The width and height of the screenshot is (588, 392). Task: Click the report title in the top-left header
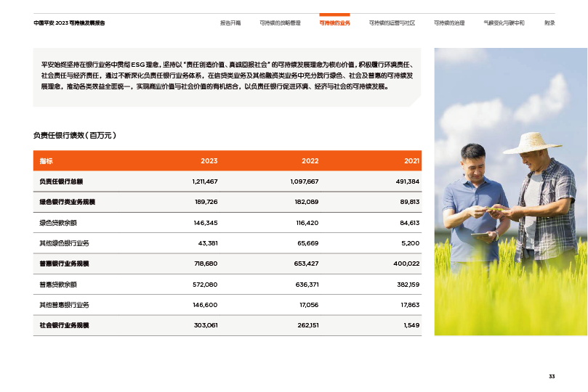pyautogui.click(x=70, y=23)
